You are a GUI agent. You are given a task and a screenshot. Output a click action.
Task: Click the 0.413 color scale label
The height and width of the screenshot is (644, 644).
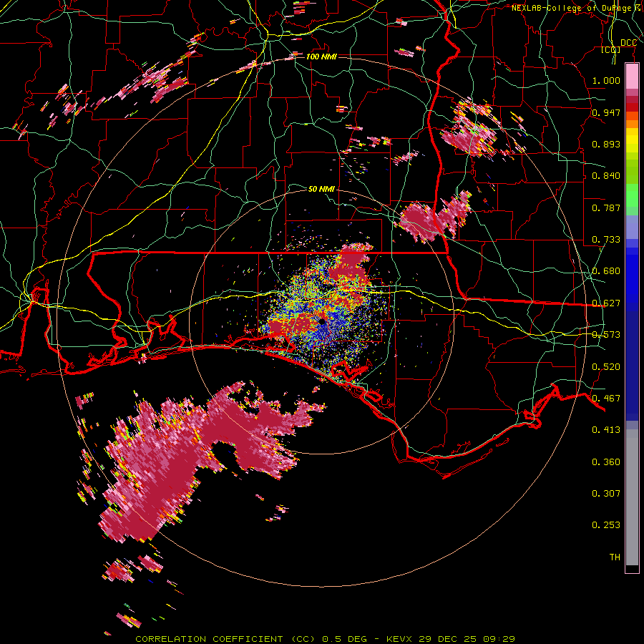tap(606, 430)
